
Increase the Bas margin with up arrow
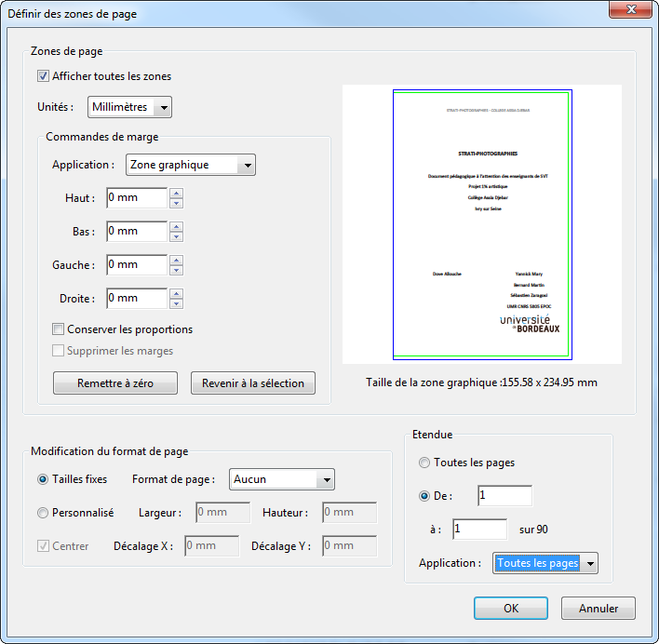pos(177,227)
